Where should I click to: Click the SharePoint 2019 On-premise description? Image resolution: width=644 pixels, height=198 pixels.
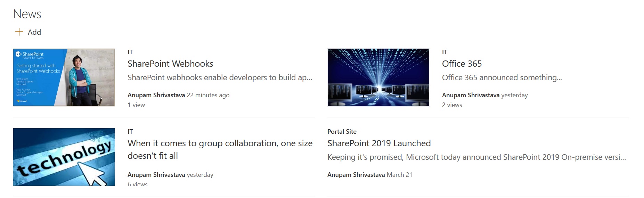coord(476,157)
